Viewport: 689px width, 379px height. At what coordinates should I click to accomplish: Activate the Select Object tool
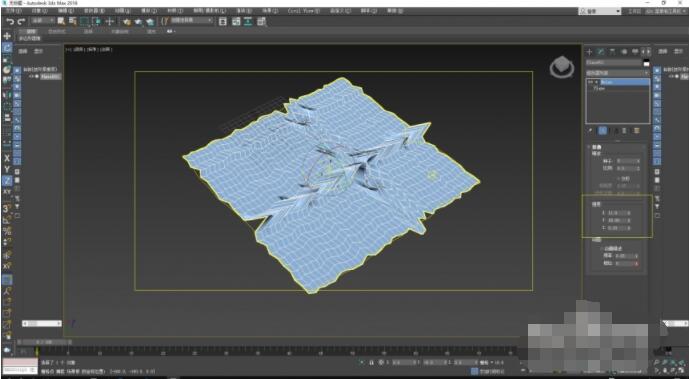pos(61,21)
